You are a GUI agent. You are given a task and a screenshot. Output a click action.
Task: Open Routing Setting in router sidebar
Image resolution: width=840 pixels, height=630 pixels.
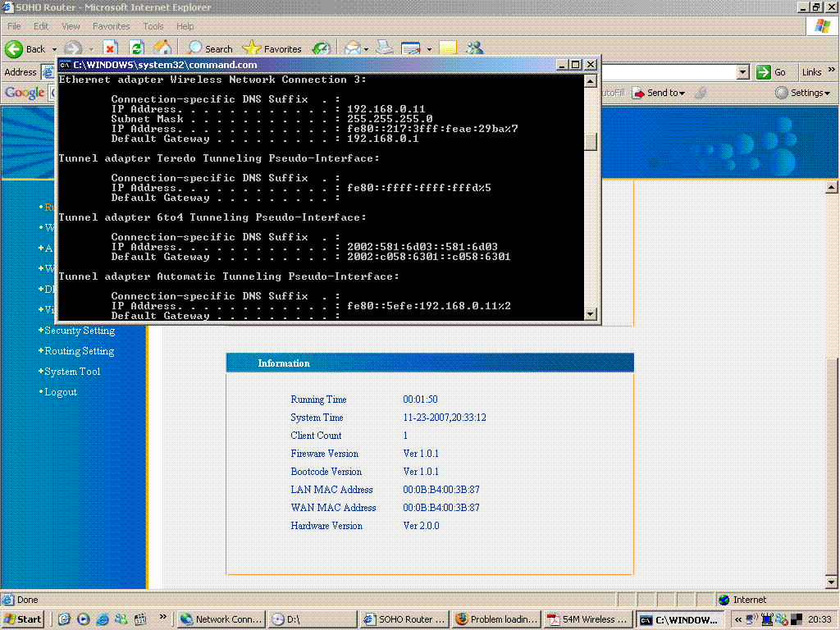coord(79,351)
